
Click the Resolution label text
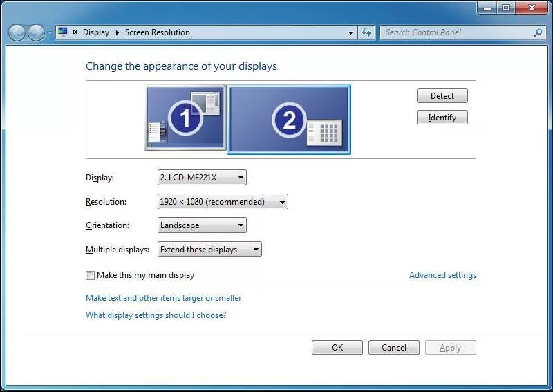point(106,202)
